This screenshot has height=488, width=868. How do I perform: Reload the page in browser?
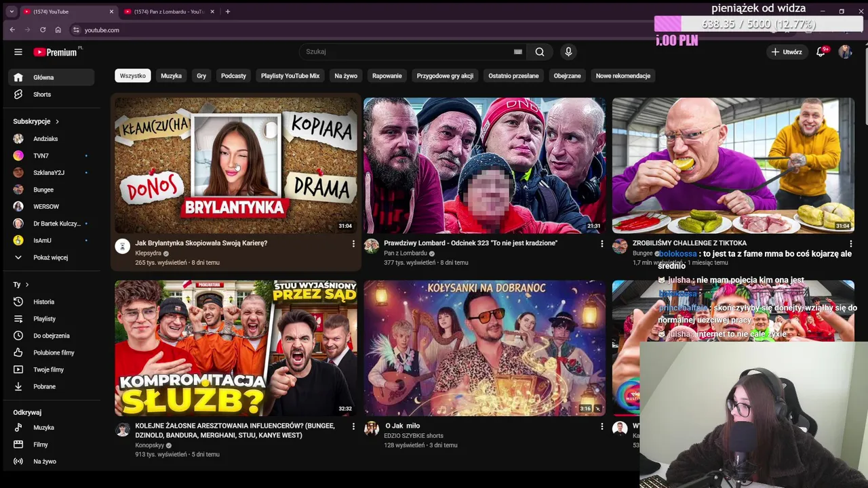(x=43, y=30)
